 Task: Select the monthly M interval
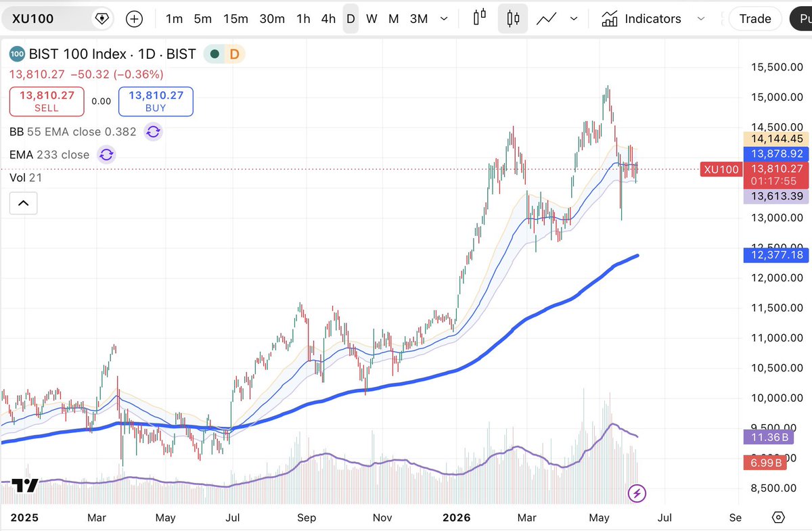click(393, 19)
